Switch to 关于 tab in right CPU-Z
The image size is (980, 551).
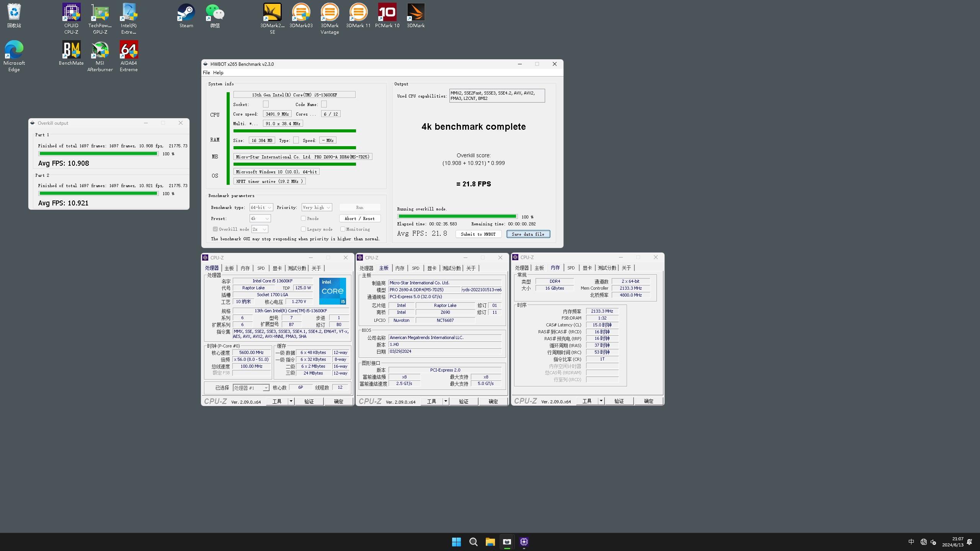click(626, 268)
